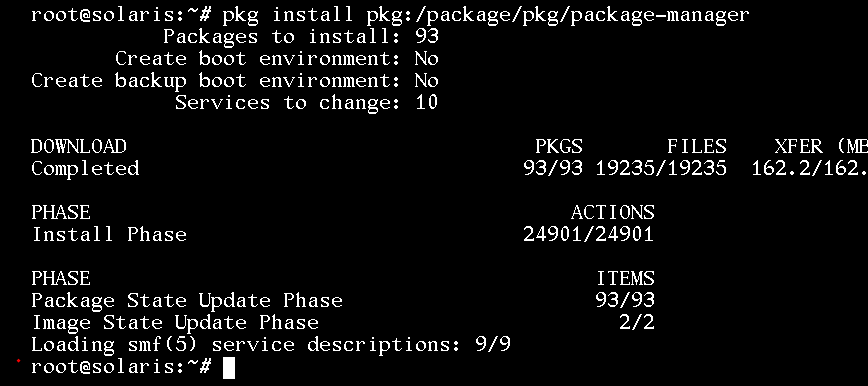Click the DOWNLOAD column header
The width and height of the screenshot is (868, 386).
79,146
